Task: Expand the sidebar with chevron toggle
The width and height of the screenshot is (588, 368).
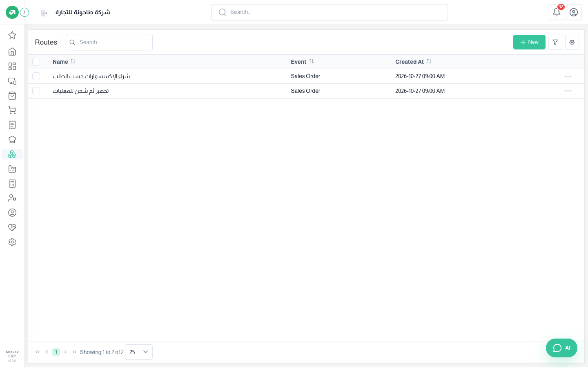Action: pos(24,12)
